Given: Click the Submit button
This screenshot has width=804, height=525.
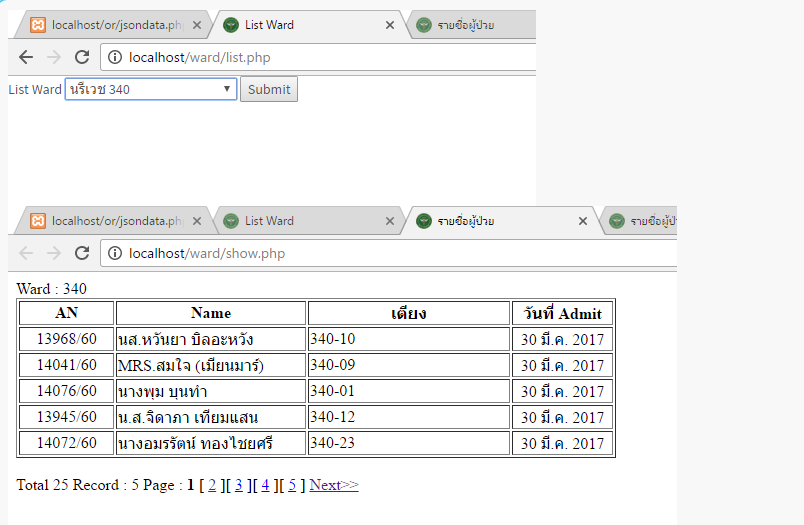Looking at the screenshot, I should click(269, 89).
